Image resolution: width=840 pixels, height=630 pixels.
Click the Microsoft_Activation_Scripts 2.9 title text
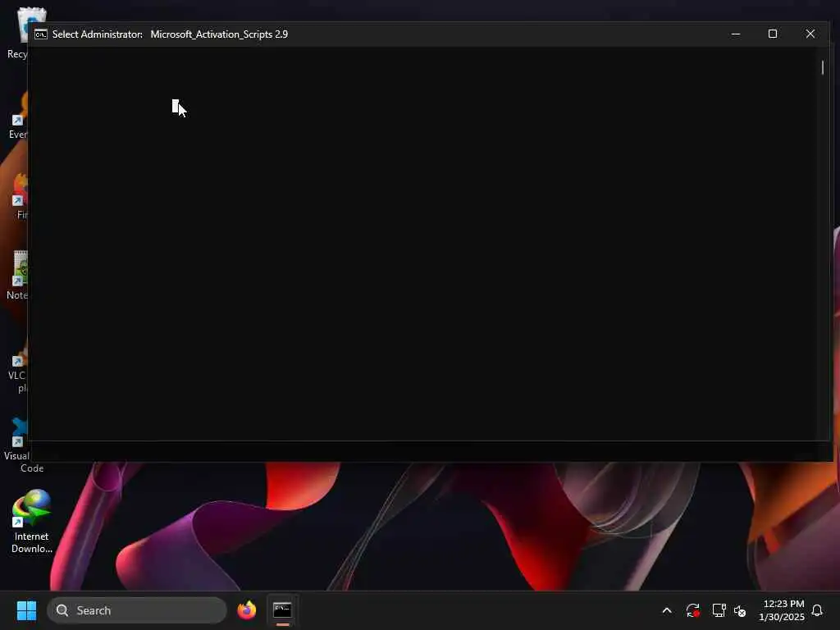(x=219, y=34)
